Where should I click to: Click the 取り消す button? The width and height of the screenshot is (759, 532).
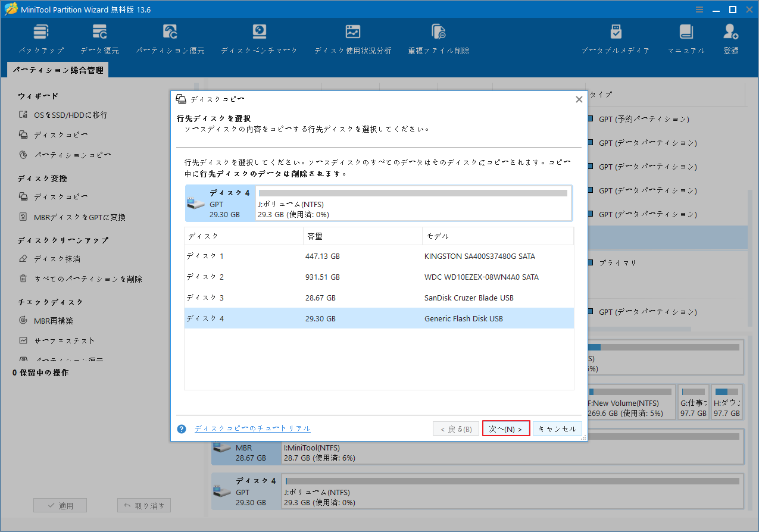(x=143, y=505)
